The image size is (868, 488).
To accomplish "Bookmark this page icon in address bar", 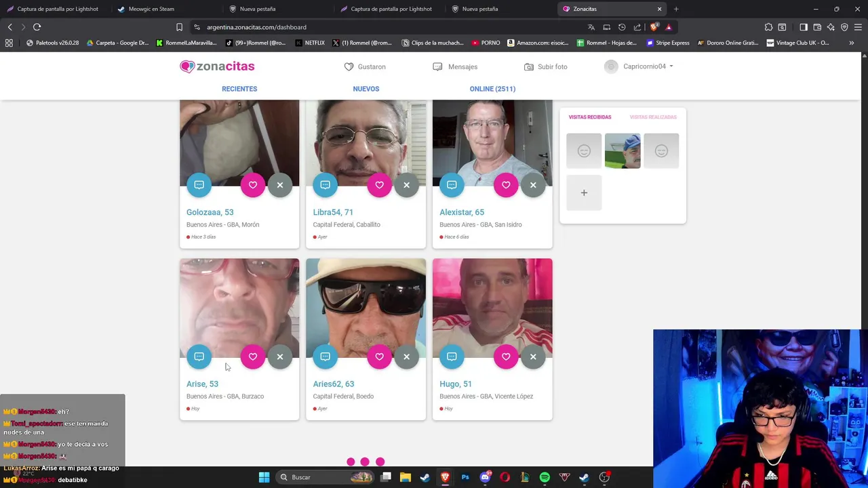I will (x=179, y=27).
